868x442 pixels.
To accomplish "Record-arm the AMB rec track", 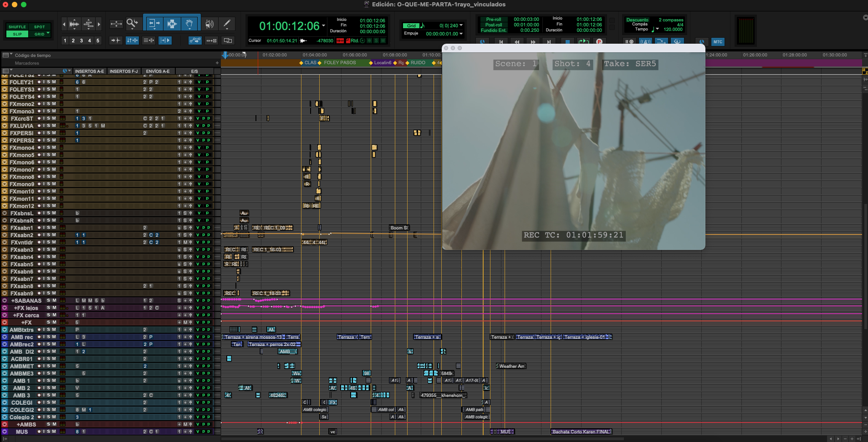I will [39, 337].
